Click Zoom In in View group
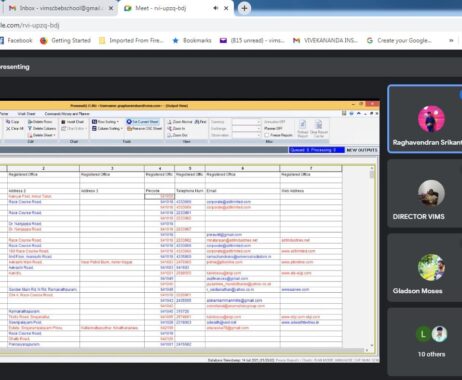The image size is (462, 380). coord(176,128)
